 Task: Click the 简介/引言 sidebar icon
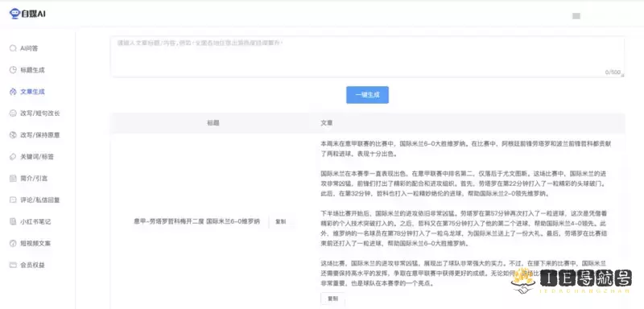click(x=13, y=179)
